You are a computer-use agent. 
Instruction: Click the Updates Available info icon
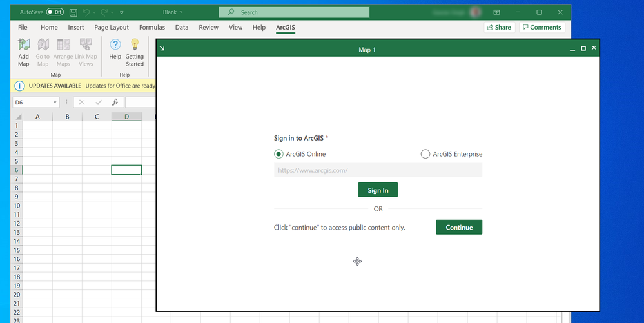point(19,86)
